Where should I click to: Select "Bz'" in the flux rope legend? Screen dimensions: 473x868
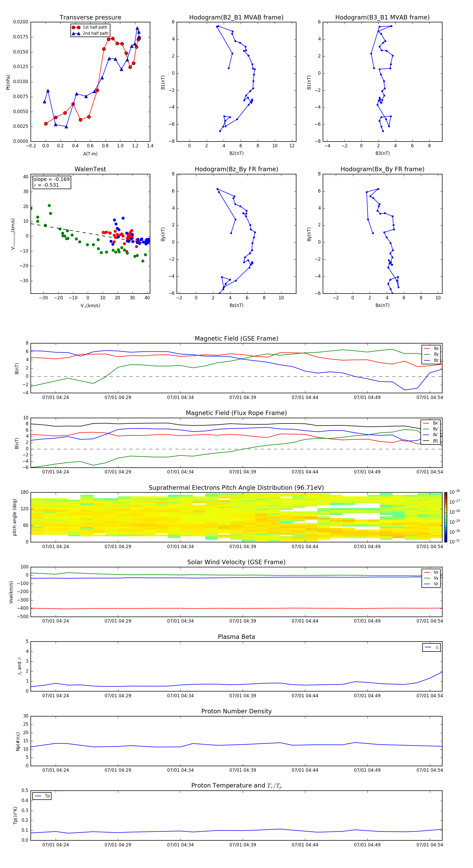431,435
